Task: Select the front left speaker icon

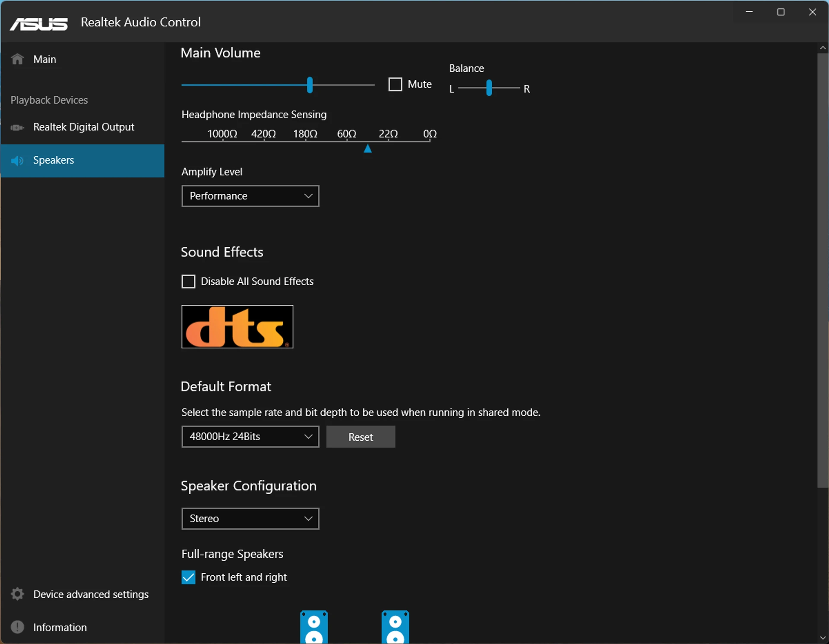Action: (314, 627)
